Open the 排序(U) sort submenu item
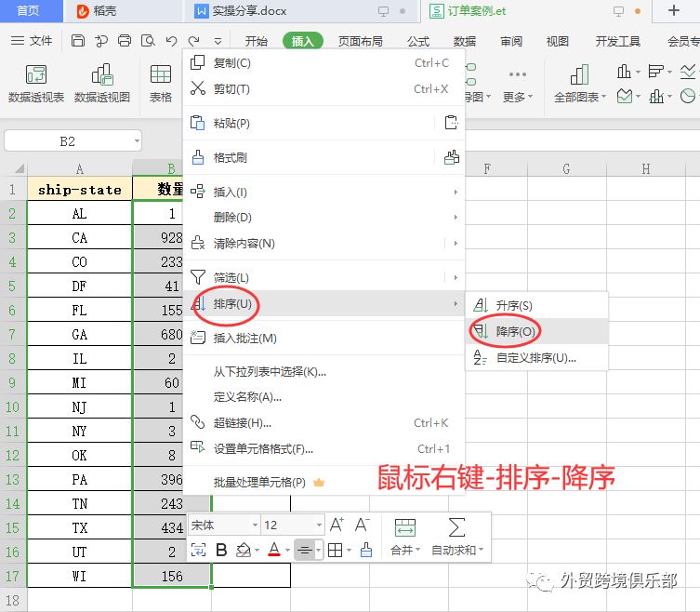 pyautogui.click(x=324, y=304)
